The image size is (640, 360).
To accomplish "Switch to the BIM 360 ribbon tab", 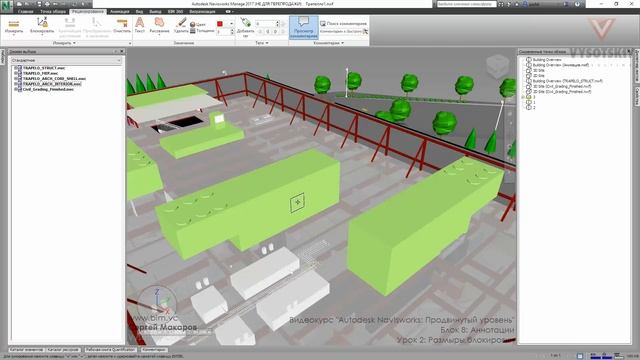I will 175,11.
